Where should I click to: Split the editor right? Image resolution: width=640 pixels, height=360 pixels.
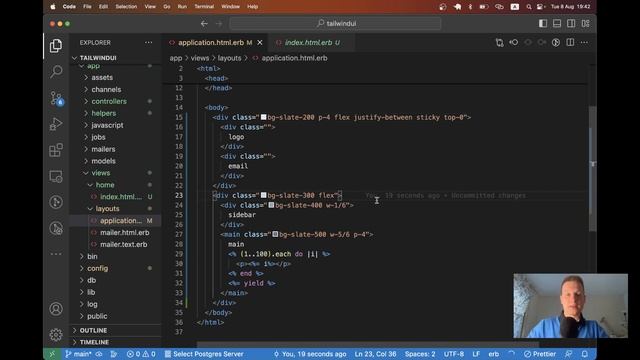point(570,42)
